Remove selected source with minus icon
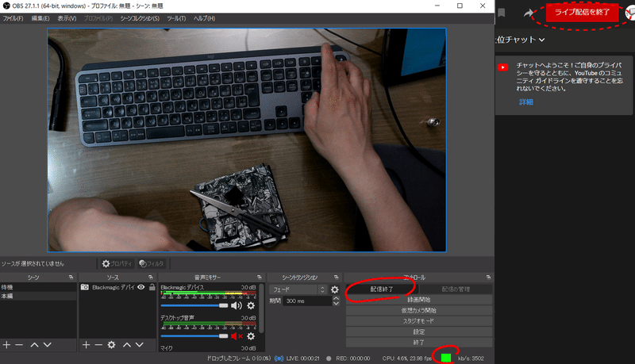The image size is (635, 364). [98, 345]
